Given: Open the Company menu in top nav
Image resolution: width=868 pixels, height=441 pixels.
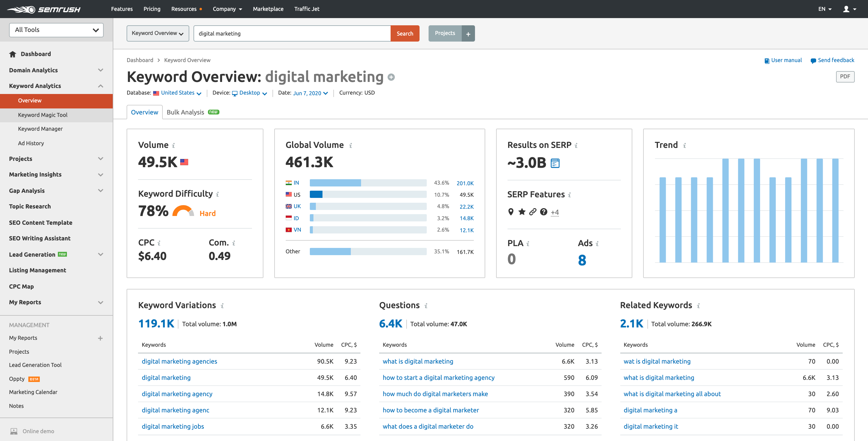Looking at the screenshot, I should pyautogui.click(x=228, y=9).
